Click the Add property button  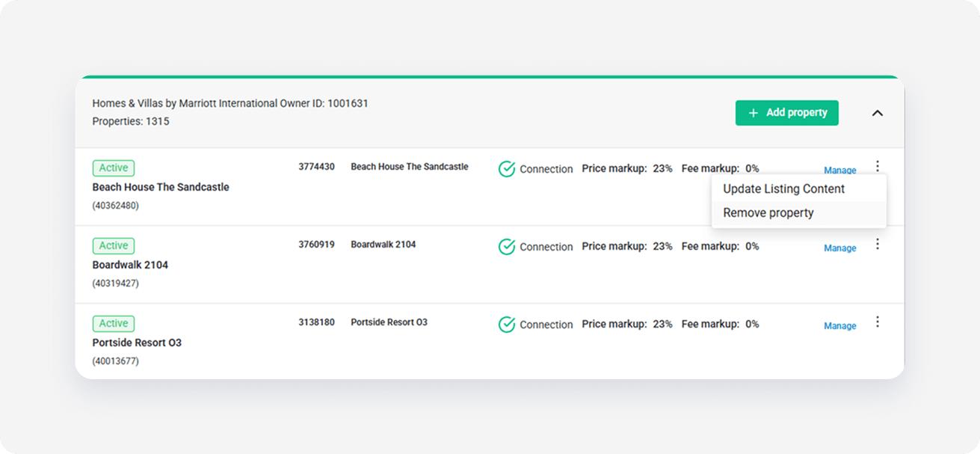point(787,113)
